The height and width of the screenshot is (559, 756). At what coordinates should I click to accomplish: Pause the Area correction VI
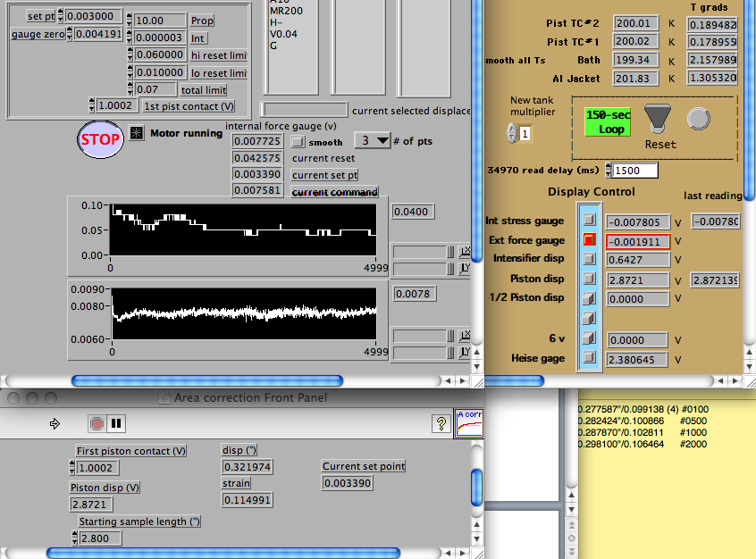pos(116,423)
